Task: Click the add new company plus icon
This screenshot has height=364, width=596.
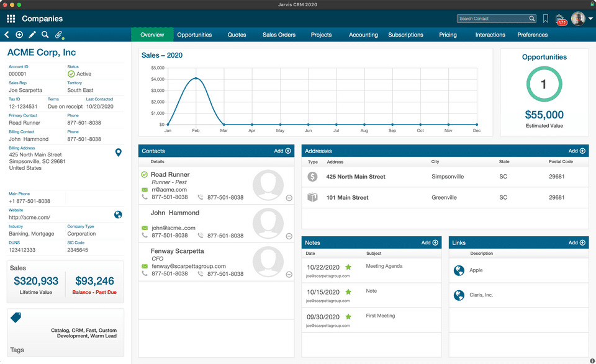Action: click(19, 35)
